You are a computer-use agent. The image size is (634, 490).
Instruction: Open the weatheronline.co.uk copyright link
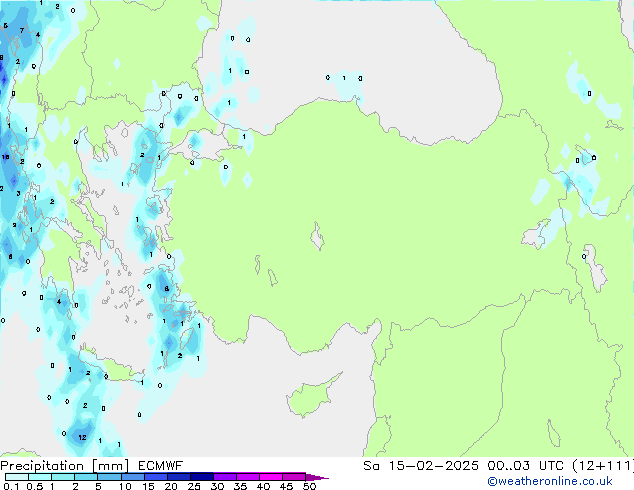click(550, 481)
